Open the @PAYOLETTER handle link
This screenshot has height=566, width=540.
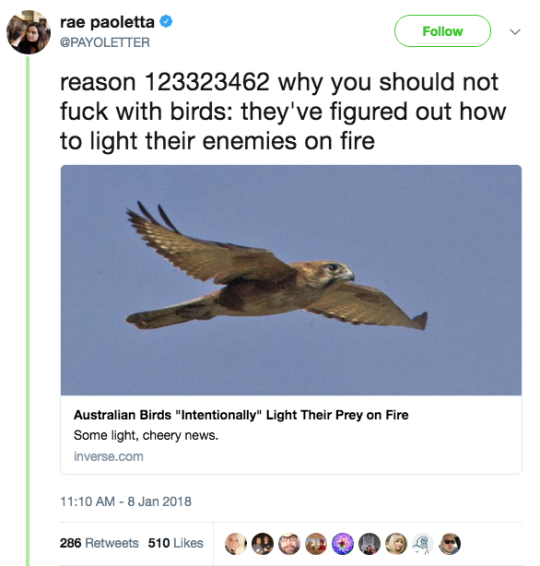coord(105,42)
